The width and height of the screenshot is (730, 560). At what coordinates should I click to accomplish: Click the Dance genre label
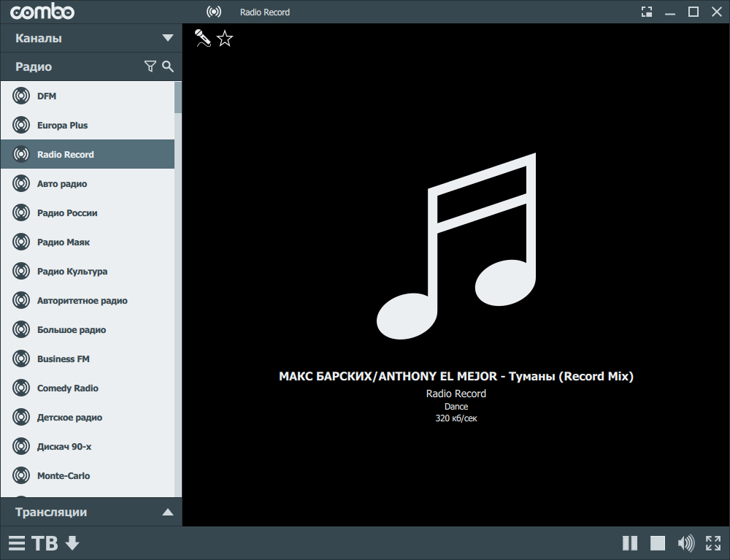456,407
